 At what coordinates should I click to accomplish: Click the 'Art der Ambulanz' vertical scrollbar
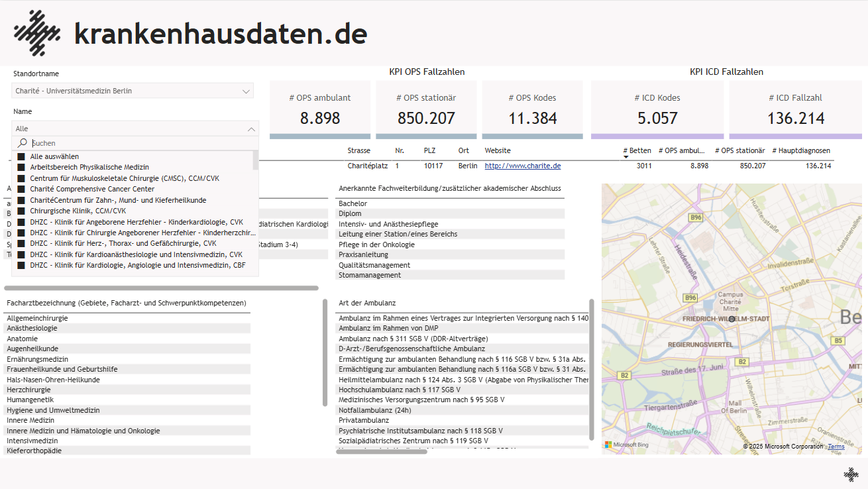592,369
